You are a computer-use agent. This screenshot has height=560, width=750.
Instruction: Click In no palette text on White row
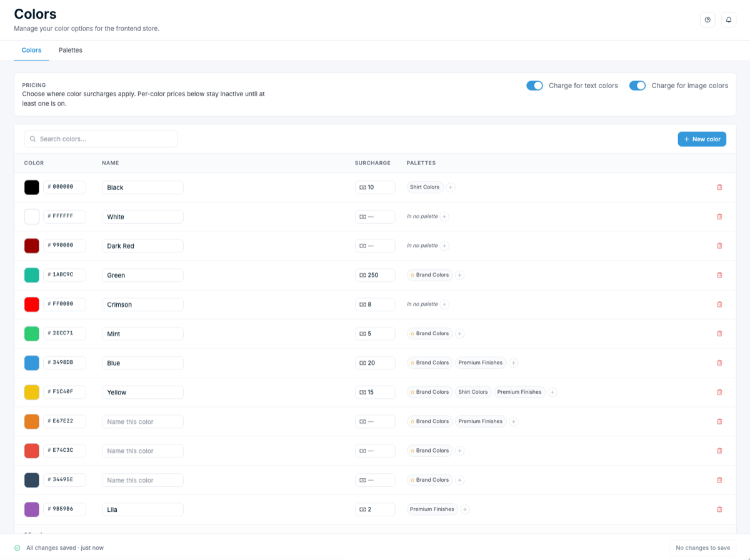point(422,216)
